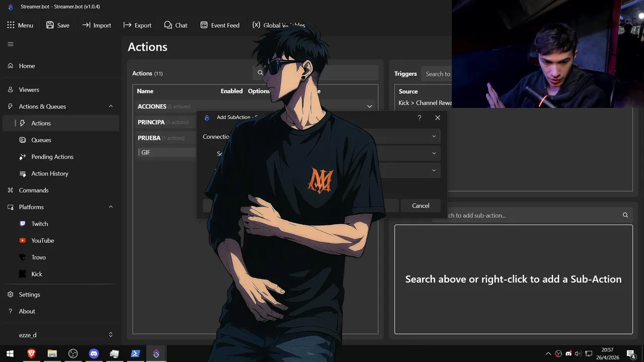This screenshot has height=362, width=644.
Task: Open the third dropdown in Add SubAction dialog
Action: pos(434,170)
